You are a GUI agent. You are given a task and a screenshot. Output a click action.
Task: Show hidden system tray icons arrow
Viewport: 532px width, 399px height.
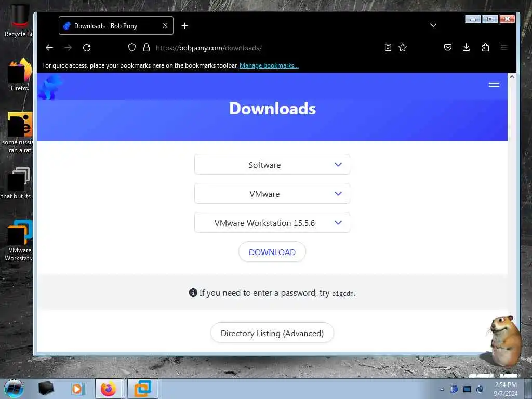point(442,389)
